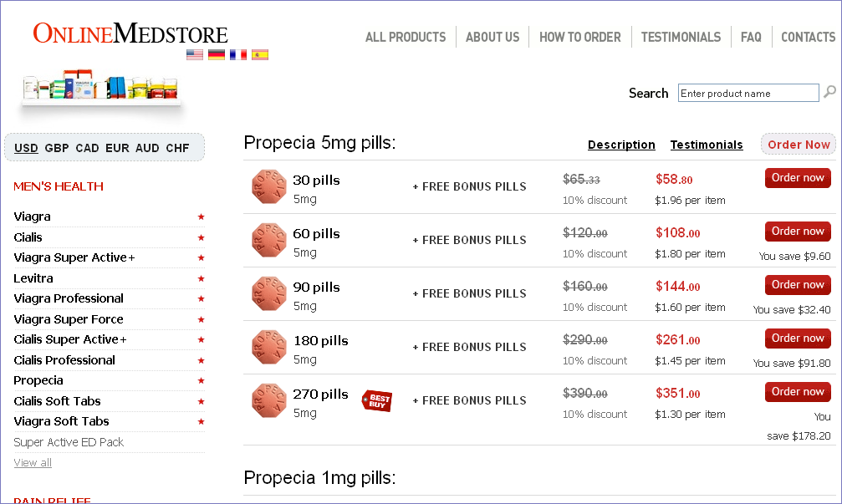842x504 pixels.
Task: Open Cialis Professional in the sidebar
Action: 64,360
